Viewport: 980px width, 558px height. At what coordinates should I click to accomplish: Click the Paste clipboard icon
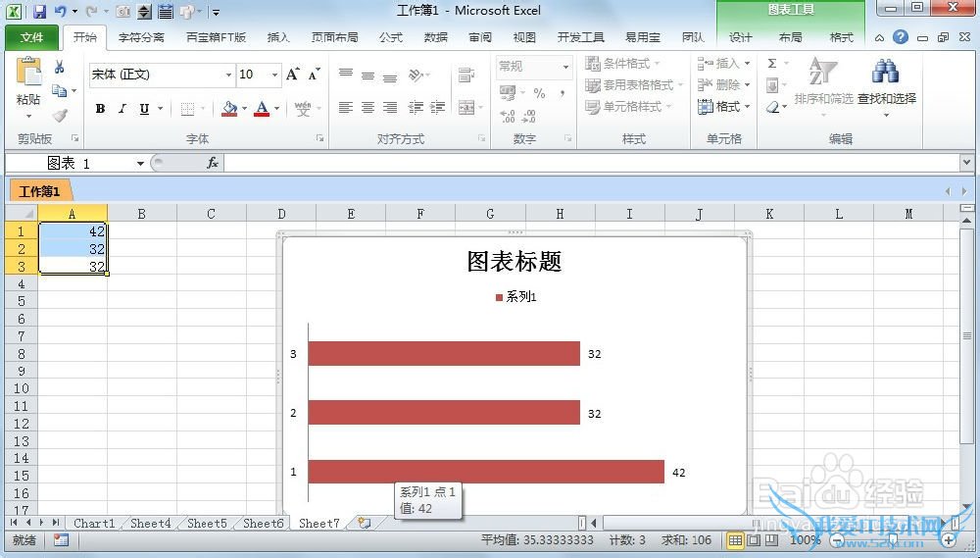click(x=28, y=73)
